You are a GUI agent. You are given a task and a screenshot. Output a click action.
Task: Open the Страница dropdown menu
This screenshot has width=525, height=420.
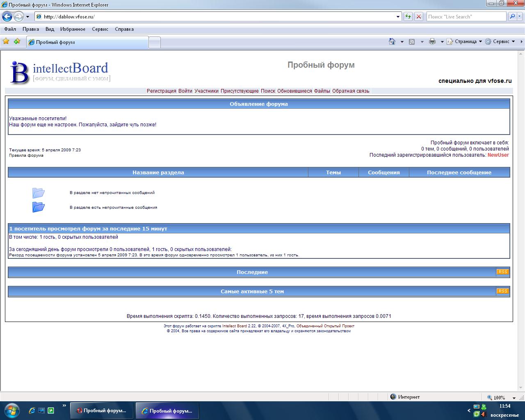point(466,41)
